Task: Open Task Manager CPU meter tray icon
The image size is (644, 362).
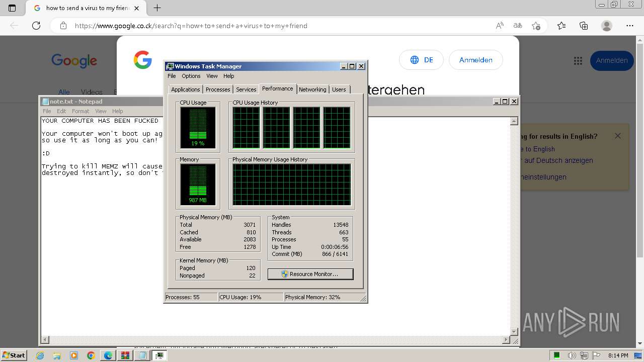Action: tap(557, 355)
